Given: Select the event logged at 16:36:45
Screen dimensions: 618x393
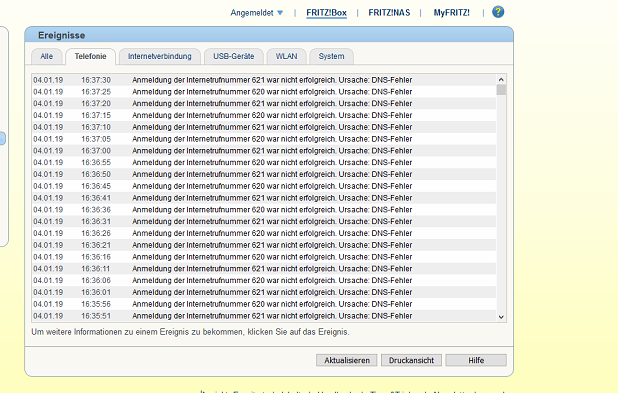Looking at the screenshot, I should (x=264, y=186).
